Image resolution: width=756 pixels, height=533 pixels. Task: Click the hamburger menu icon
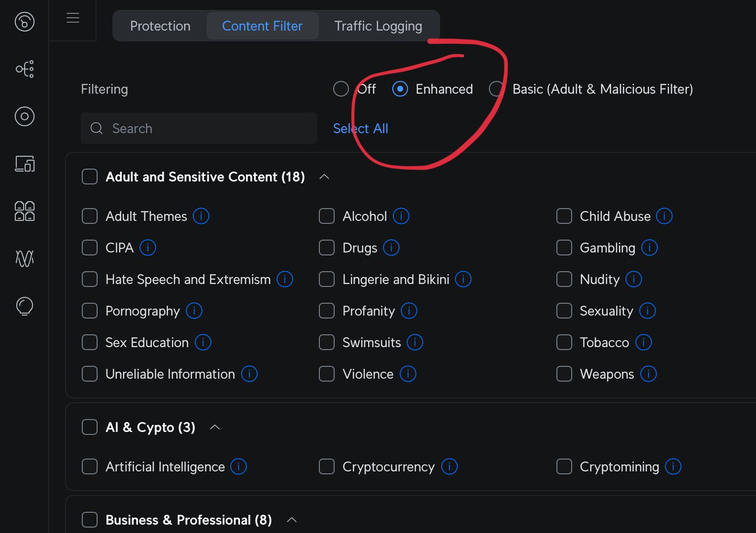(73, 18)
